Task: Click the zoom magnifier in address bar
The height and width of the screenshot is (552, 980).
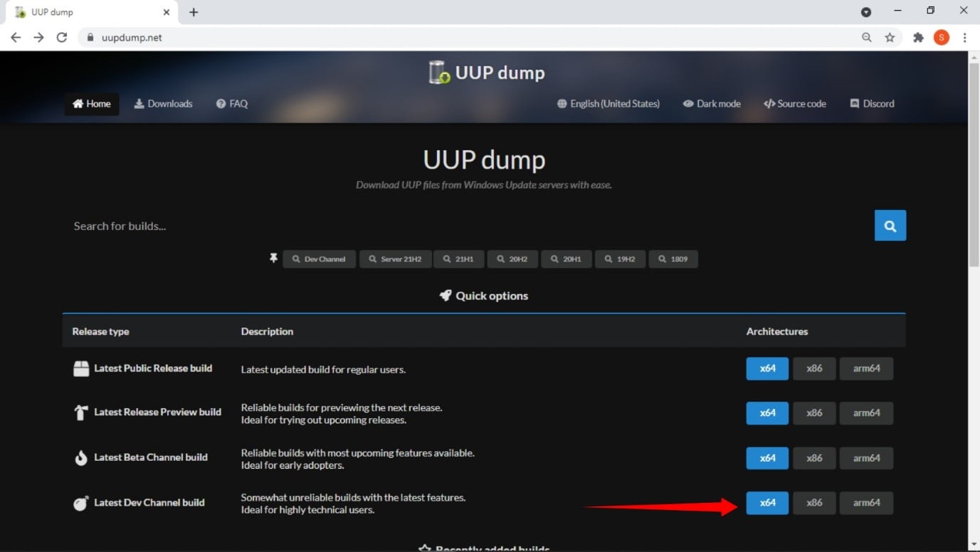Action: click(x=867, y=37)
